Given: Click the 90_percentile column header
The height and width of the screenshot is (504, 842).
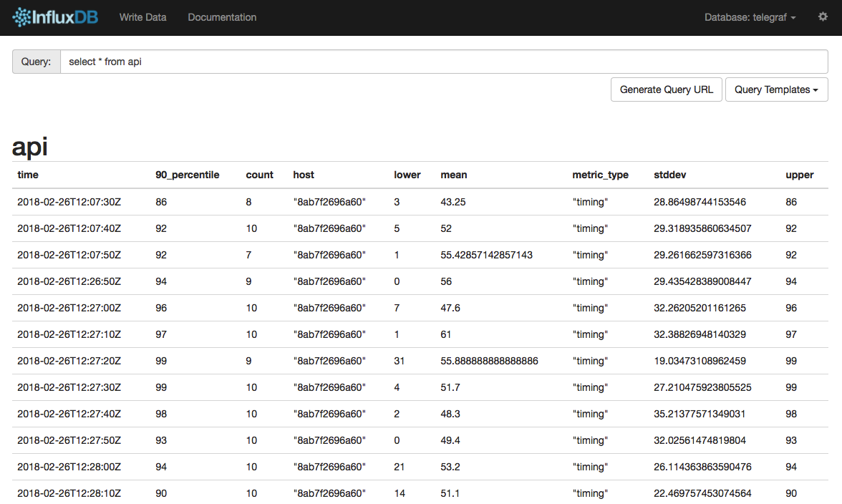Looking at the screenshot, I should [x=187, y=175].
